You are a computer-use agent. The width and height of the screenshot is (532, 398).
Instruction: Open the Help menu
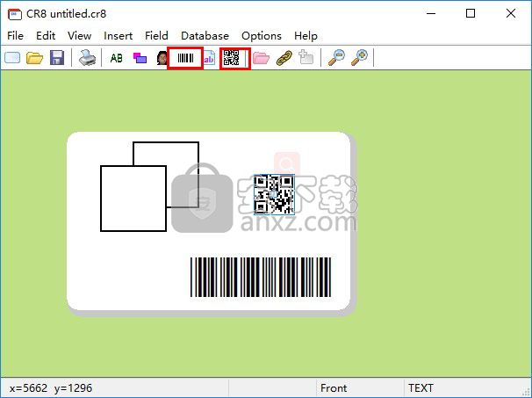[x=306, y=36]
